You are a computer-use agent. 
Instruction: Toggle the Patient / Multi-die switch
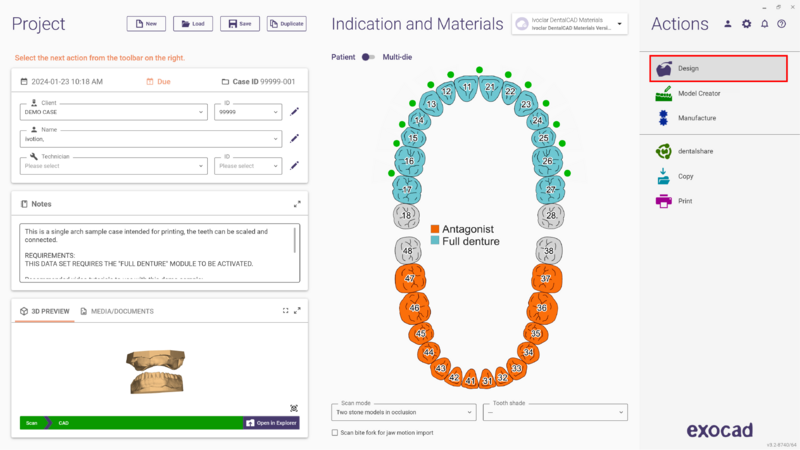click(368, 57)
